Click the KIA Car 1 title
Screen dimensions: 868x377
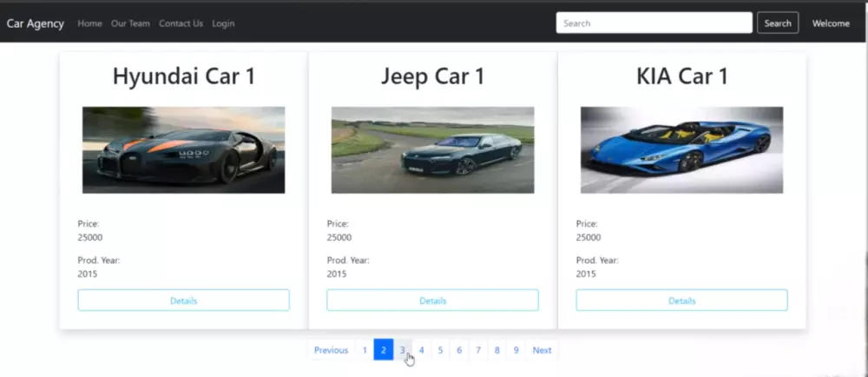[682, 76]
